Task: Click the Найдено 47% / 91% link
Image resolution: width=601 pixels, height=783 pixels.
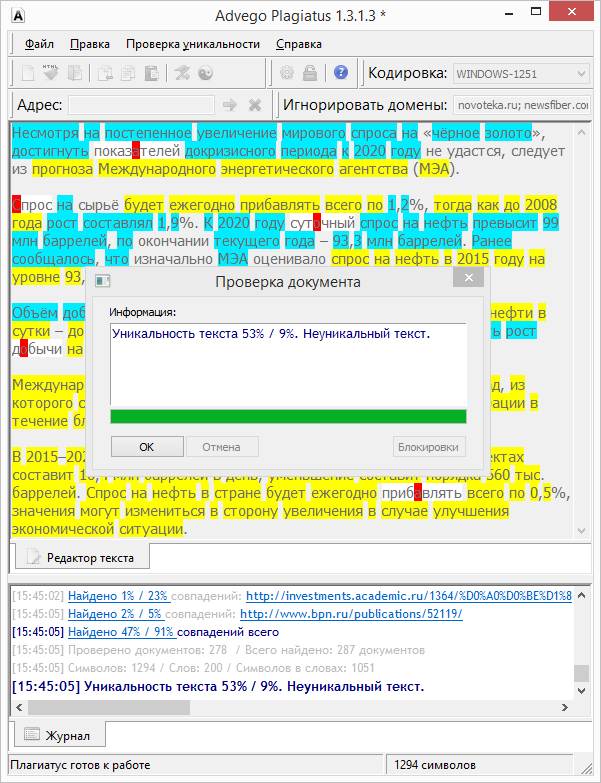Action: coord(122,632)
